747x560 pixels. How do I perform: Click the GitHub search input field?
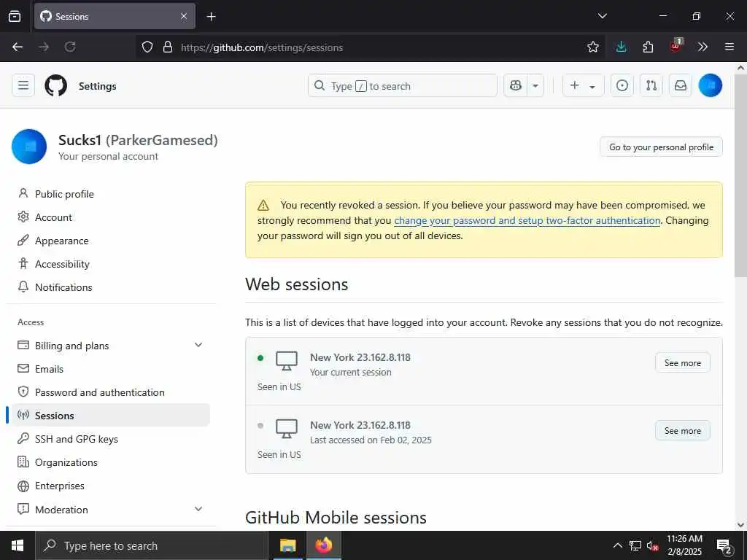(x=402, y=85)
